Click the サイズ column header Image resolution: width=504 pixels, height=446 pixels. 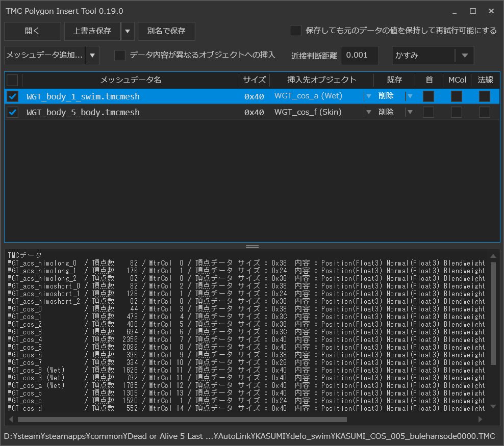(x=254, y=80)
